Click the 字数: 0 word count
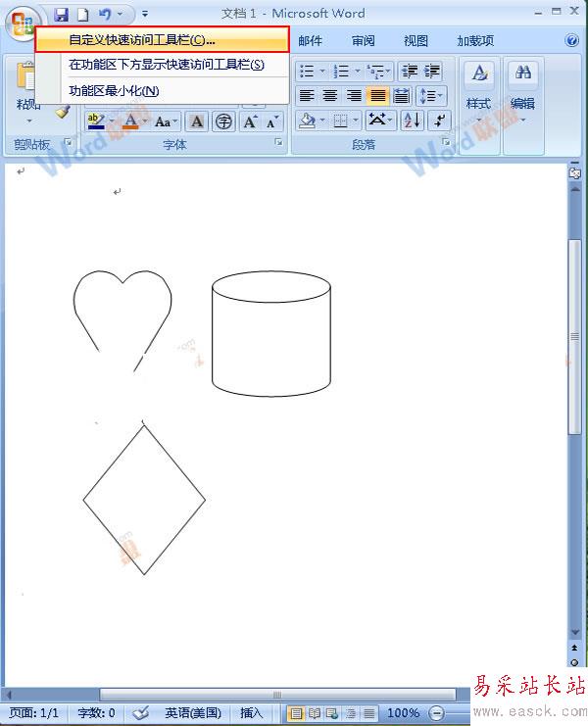This screenshot has height=726, width=588. tap(96, 712)
